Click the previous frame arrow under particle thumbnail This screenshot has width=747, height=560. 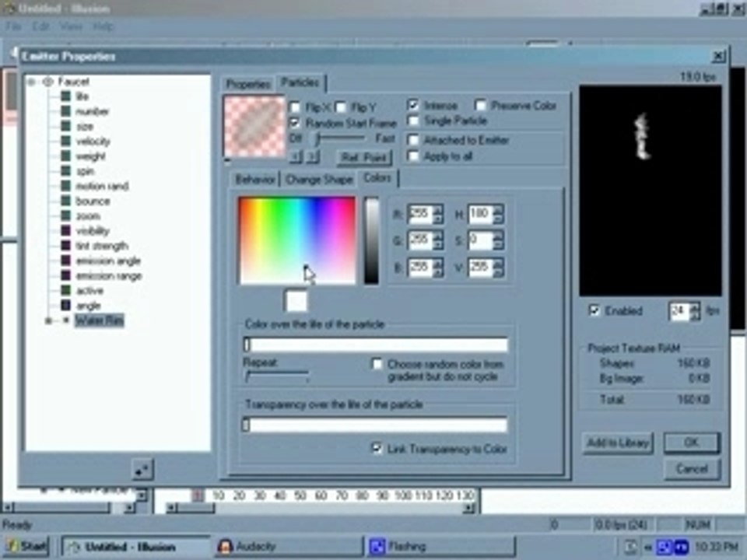[x=296, y=157]
